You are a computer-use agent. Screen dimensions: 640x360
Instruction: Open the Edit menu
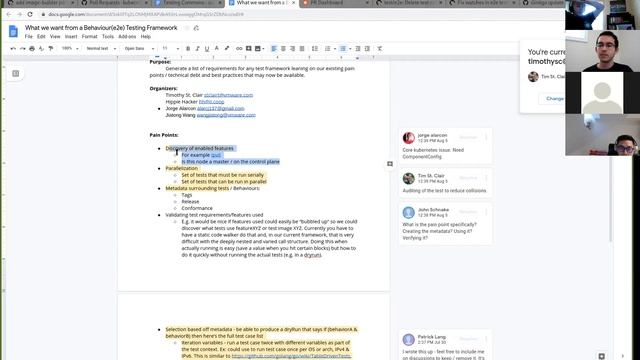coord(41,37)
